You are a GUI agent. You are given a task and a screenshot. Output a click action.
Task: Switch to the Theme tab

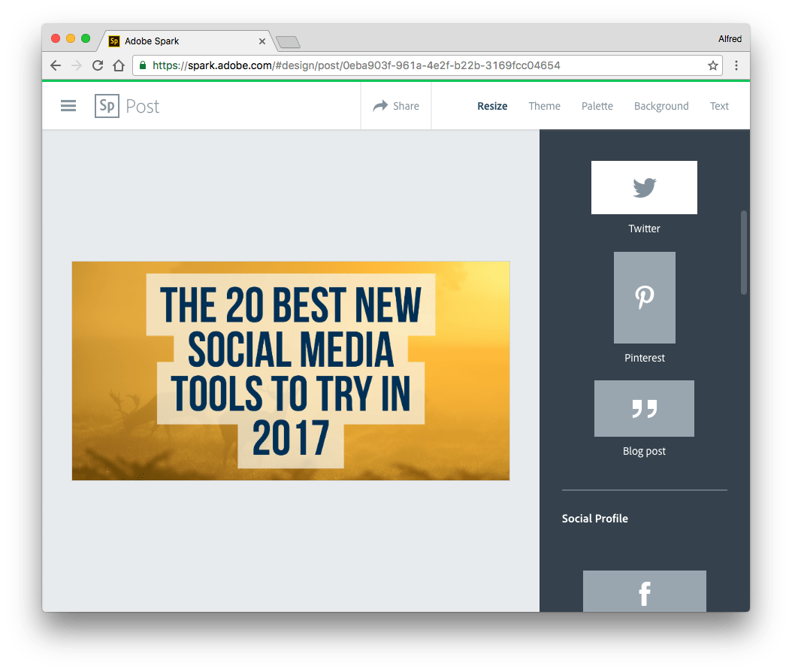coord(544,106)
